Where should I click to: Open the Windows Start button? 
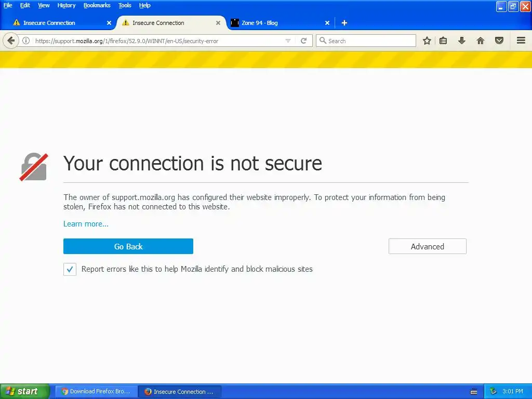pos(25,392)
